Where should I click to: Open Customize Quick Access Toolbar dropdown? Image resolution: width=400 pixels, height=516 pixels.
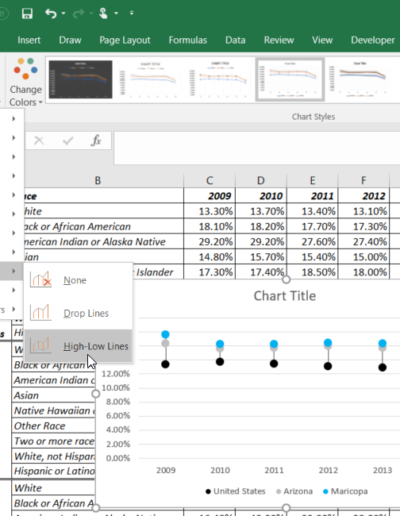pos(132,13)
